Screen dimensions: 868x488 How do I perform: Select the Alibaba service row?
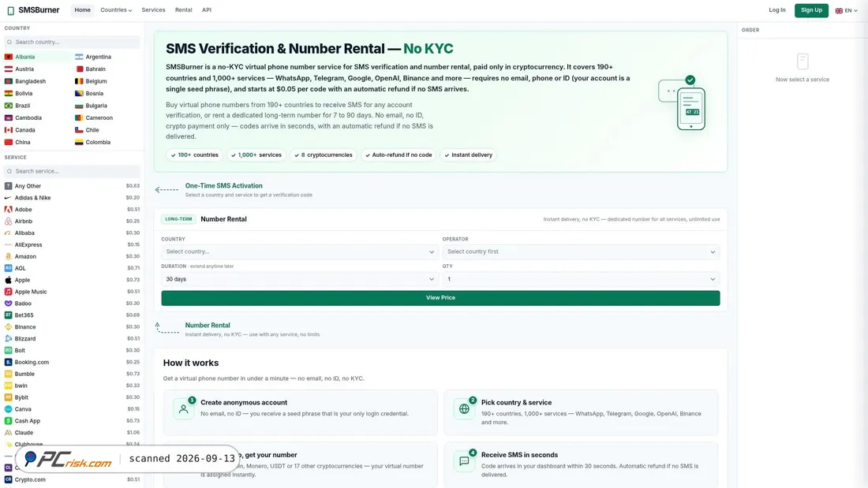pos(72,233)
